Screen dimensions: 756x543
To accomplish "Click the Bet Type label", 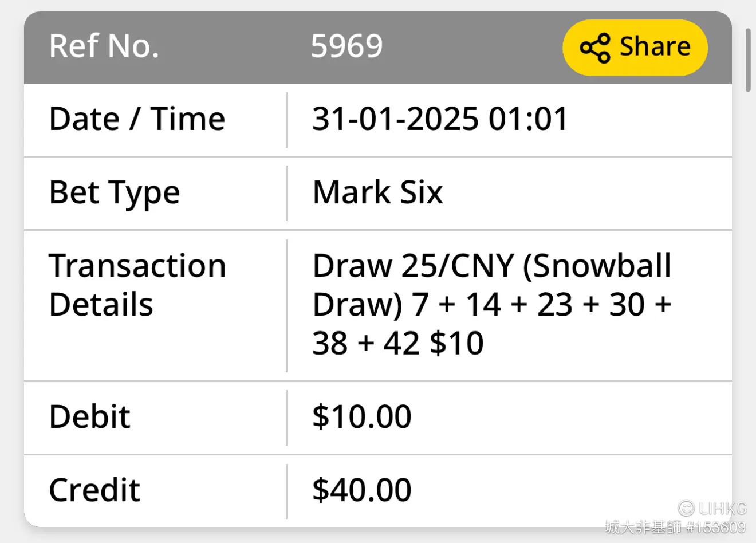I will (x=115, y=193).
